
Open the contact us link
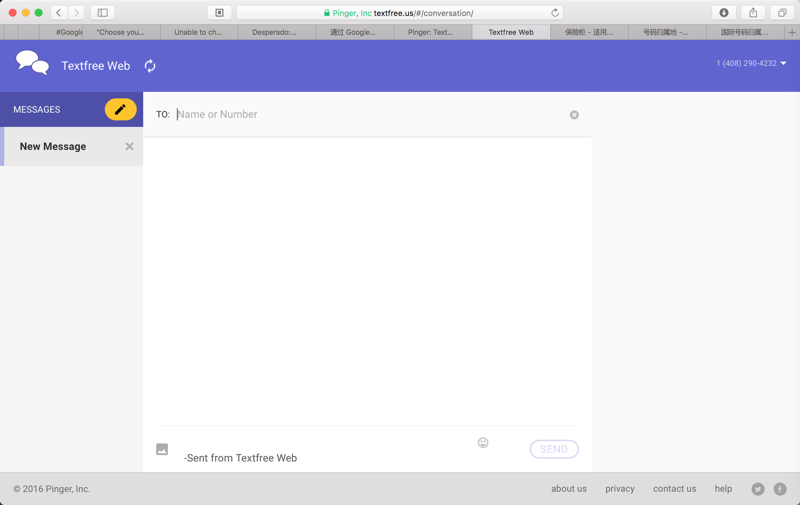pos(674,489)
